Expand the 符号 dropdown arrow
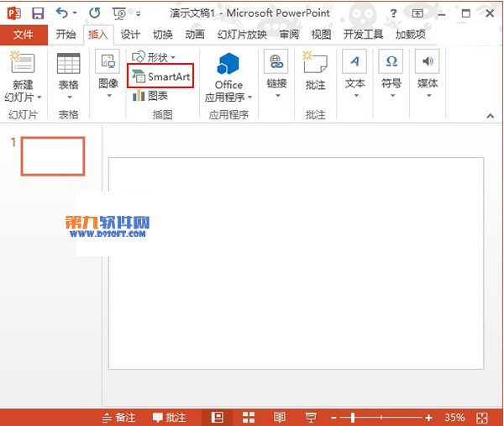504x426 pixels. 392,96
